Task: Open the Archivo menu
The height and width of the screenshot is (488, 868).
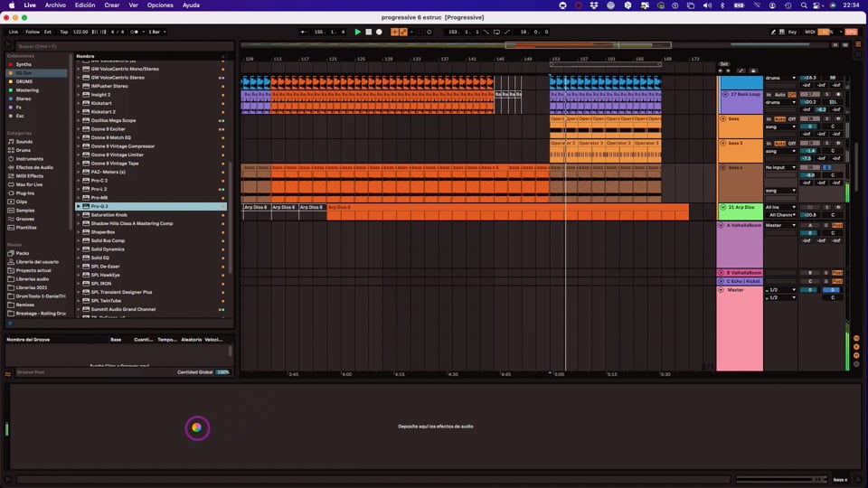Action: click(55, 5)
